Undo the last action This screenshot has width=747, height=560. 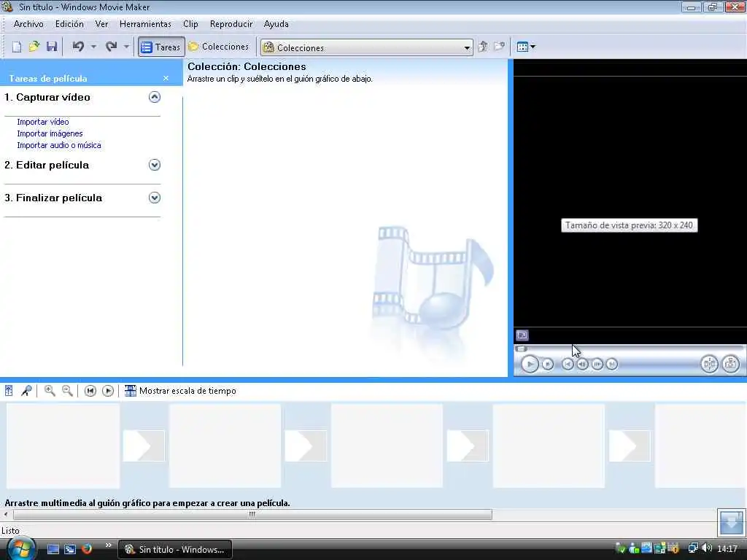78,47
